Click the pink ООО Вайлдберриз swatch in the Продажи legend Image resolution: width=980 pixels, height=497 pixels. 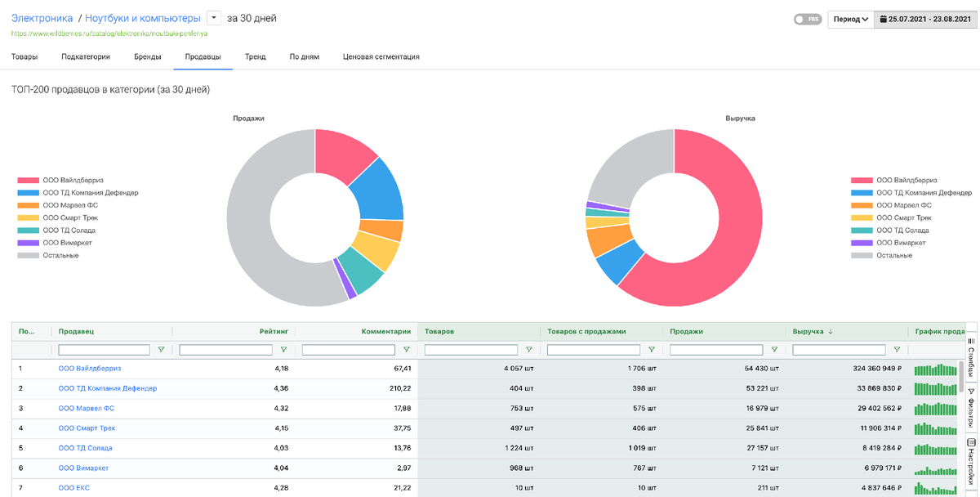click(x=29, y=180)
